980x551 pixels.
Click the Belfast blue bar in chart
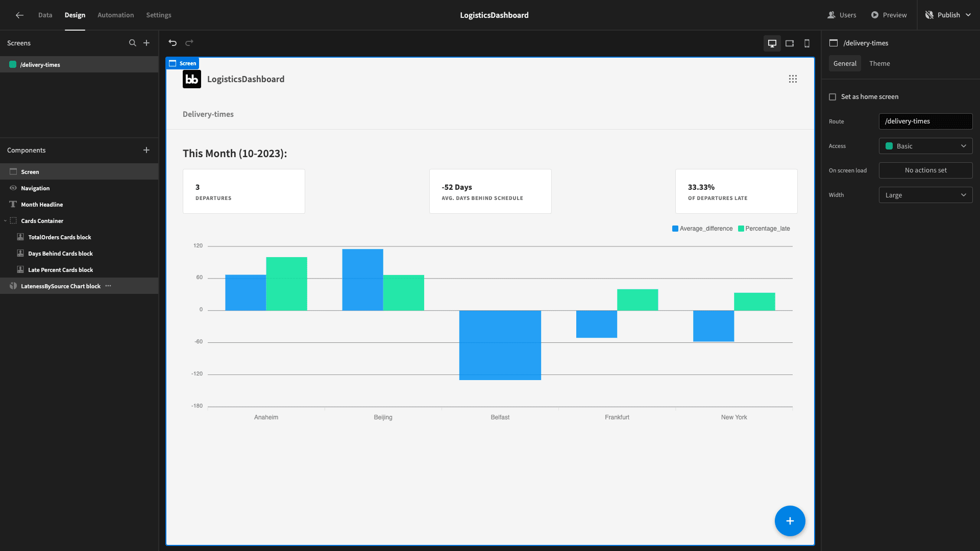click(x=500, y=345)
